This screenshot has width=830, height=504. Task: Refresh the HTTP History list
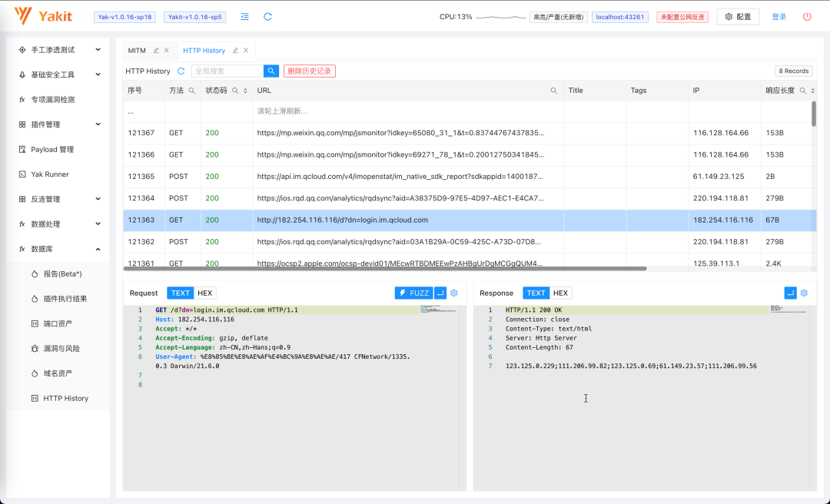pos(181,71)
